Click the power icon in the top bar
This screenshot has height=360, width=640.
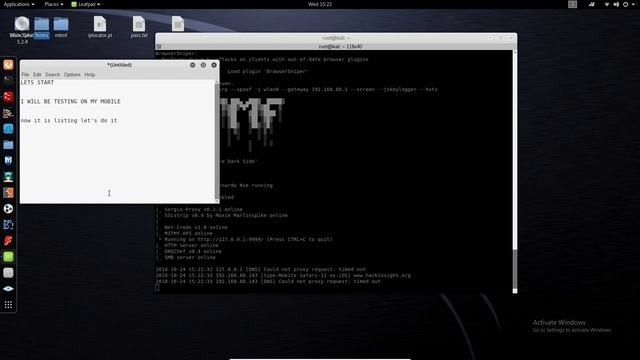point(625,4)
